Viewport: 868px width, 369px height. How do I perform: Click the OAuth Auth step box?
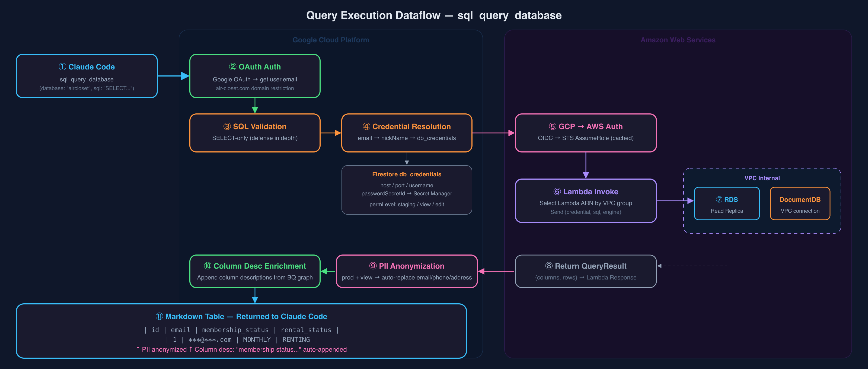point(255,76)
